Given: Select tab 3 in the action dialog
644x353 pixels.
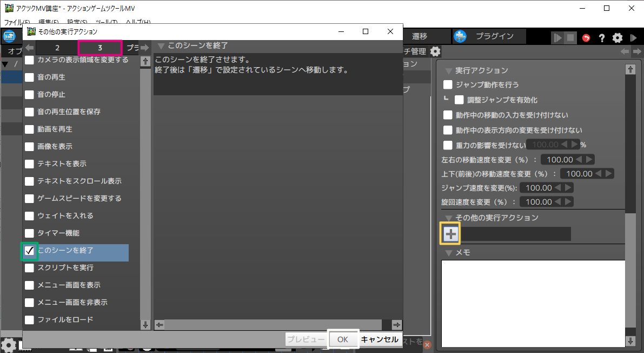Looking at the screenshot, I should point(100,48).
